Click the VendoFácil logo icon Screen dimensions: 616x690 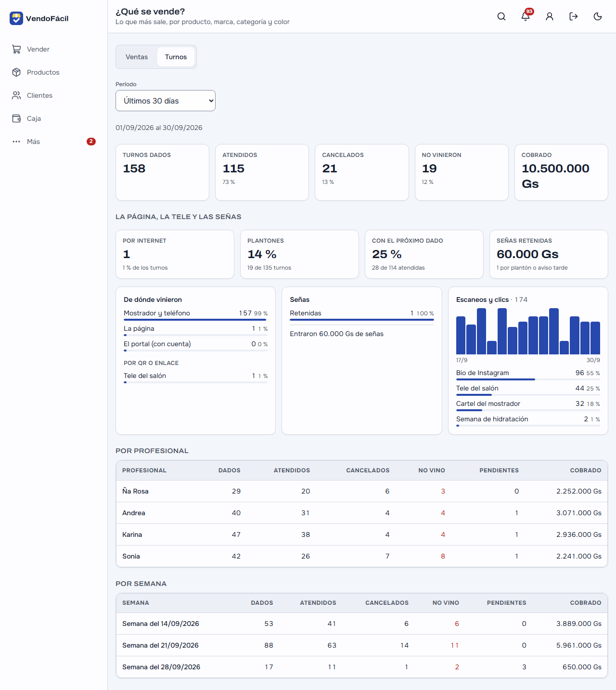tap(16, 18)
